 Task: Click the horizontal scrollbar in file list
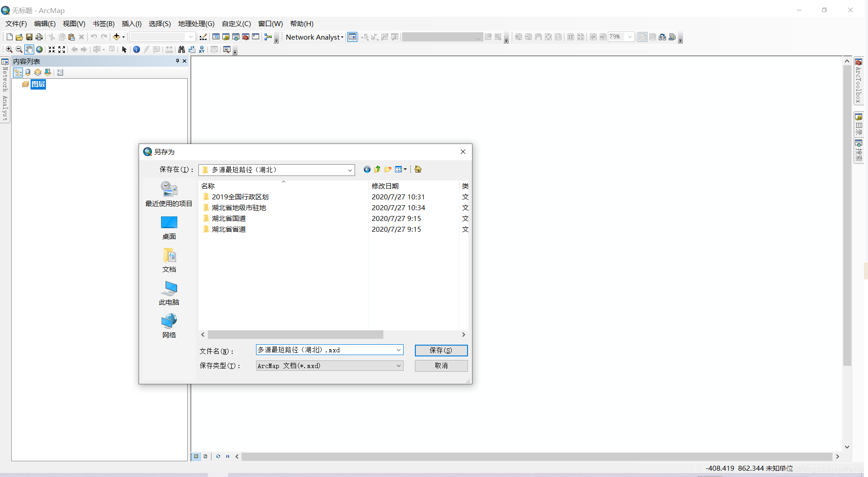pos(295,335)
